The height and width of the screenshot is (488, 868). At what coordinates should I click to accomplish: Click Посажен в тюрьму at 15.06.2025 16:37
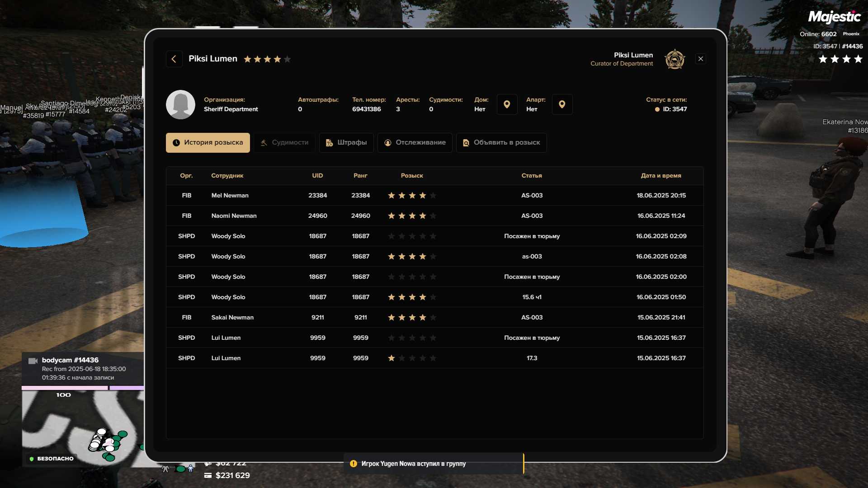(532, 338)
